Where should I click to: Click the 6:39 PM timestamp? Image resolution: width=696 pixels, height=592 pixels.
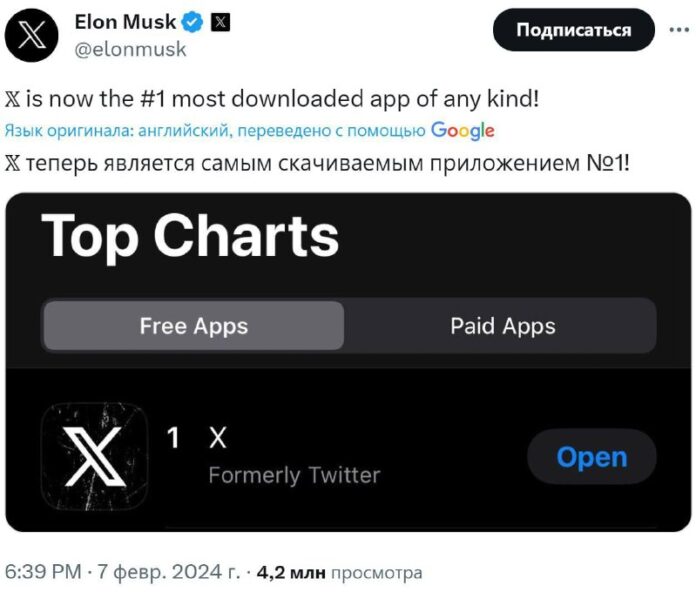coord(45,573)
